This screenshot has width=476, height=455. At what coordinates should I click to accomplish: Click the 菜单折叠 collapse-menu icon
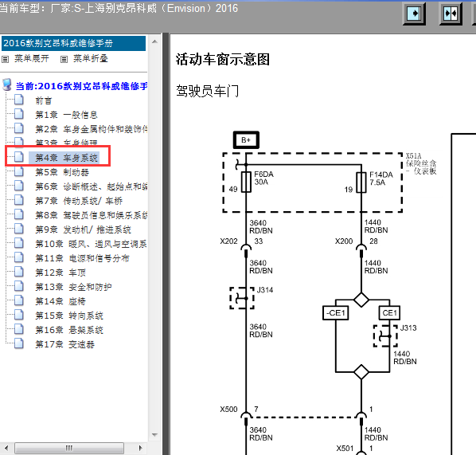point(64,59)
